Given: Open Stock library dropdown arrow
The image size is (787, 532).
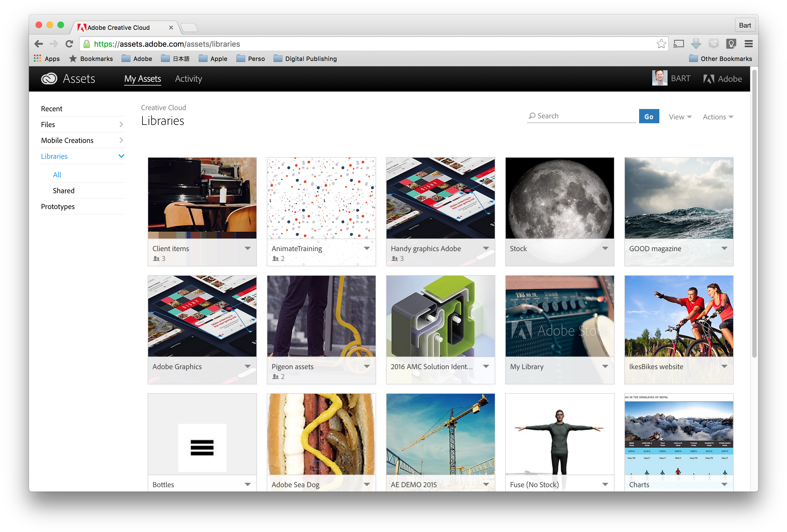Looking at the screenshot, I should click(x=605, y=248).
